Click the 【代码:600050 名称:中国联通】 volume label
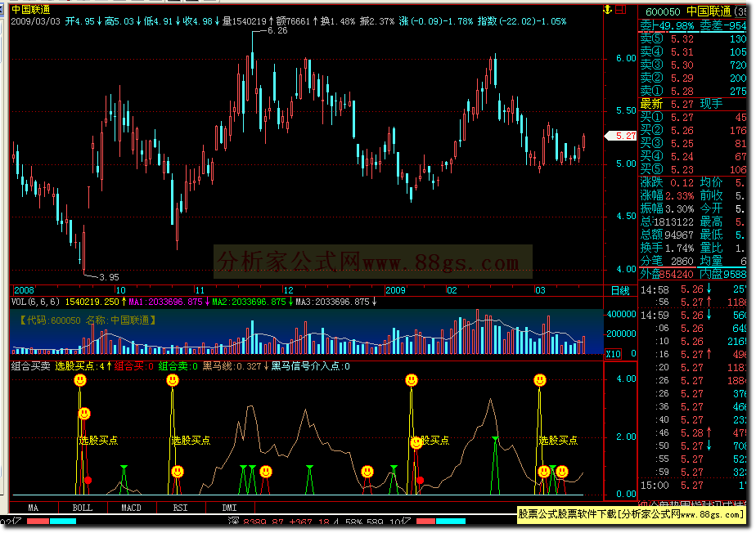Screen dimensions: 756x533 (88, 321)
